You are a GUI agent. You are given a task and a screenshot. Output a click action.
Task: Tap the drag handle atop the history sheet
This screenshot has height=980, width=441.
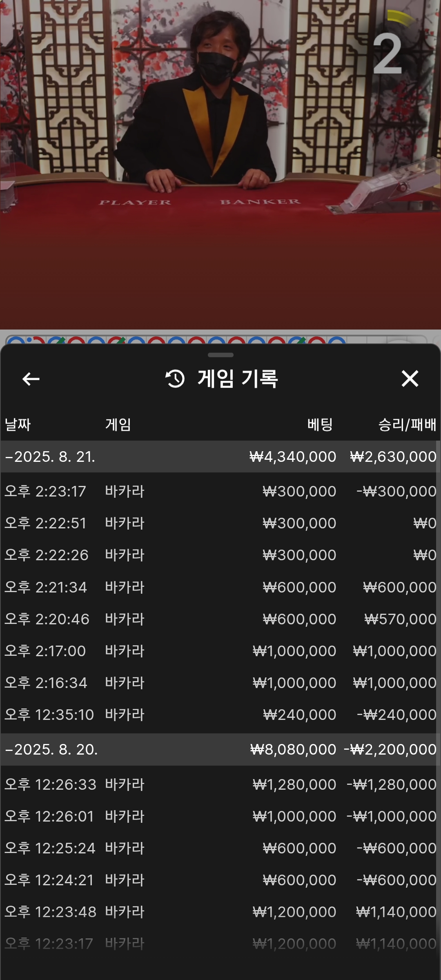(x=220, y=355)
